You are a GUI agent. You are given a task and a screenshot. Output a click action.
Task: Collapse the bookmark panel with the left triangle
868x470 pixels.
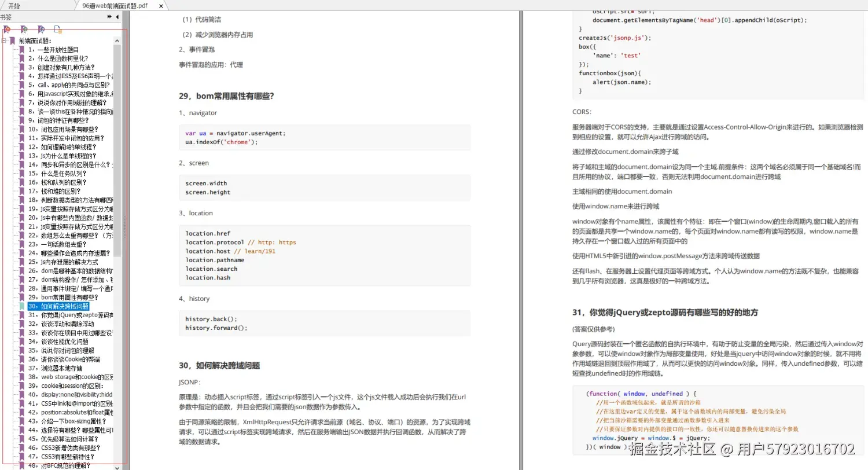point(119,17)
